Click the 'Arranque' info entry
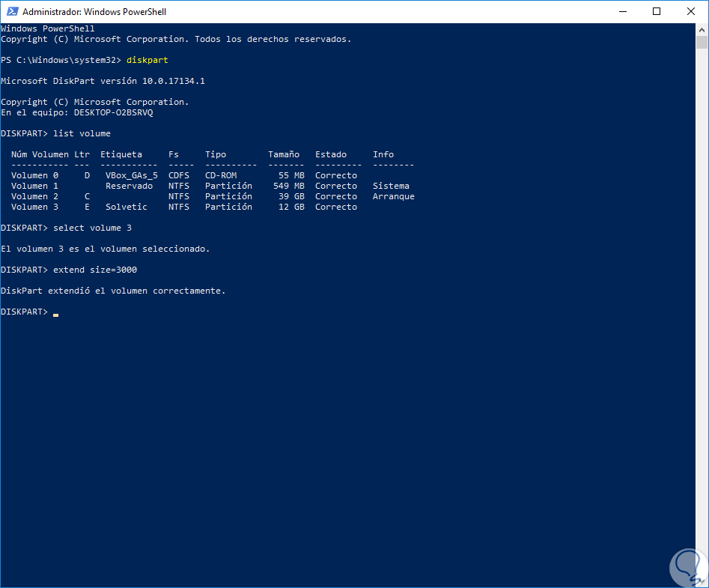The height and width of the screenshot is (588, 709). pyautogui.click(x=394, y=196)
